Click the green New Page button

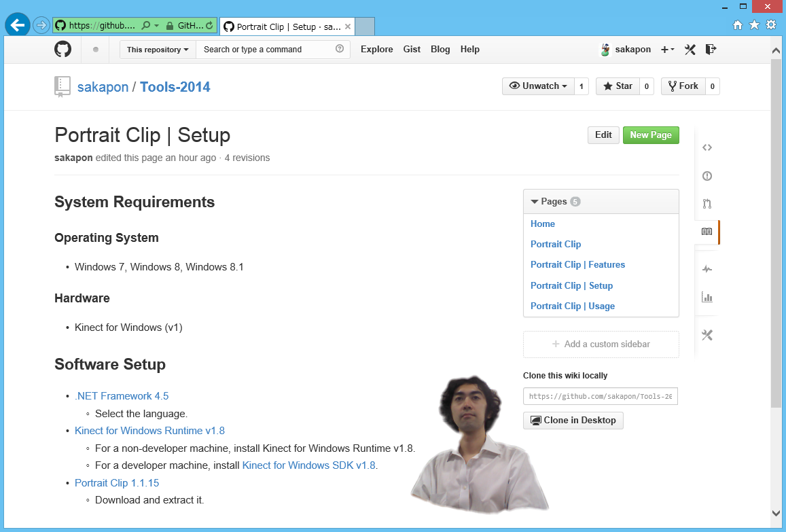coord(651,135)
